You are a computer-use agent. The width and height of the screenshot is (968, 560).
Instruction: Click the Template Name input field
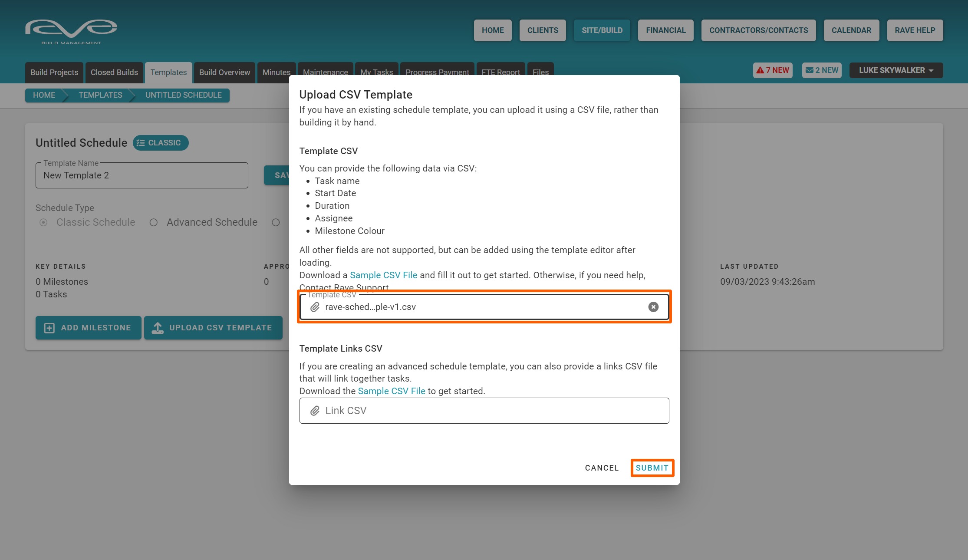(x=142, y=175)
